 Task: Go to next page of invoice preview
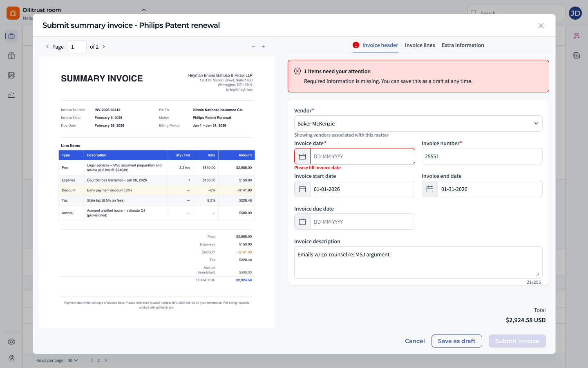104,47
